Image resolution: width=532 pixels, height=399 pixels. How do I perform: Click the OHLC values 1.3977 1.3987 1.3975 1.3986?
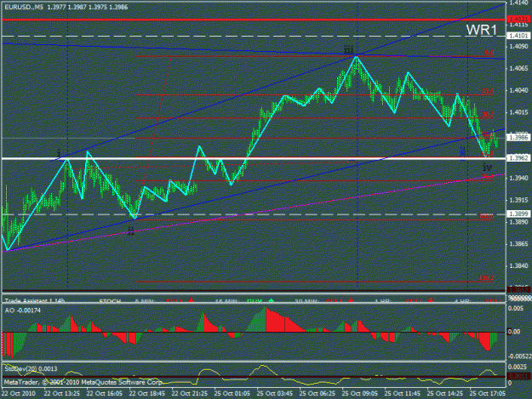(88, 7)
